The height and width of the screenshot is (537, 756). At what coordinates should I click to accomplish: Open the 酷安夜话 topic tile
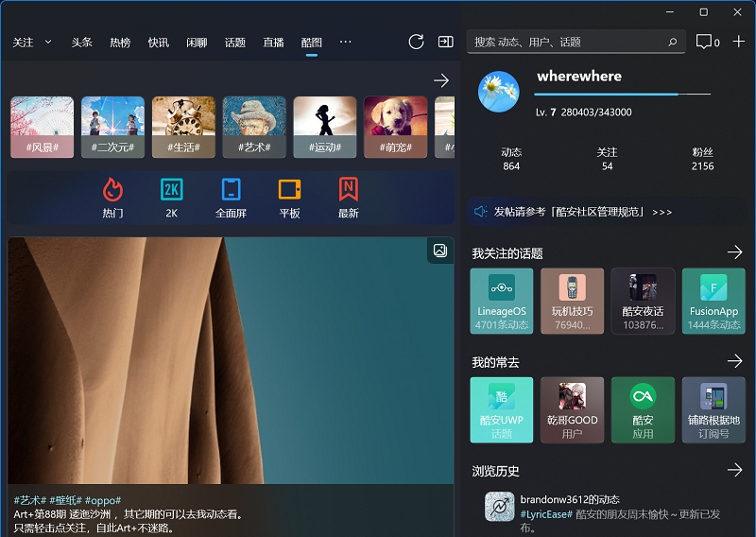[643, 301]
